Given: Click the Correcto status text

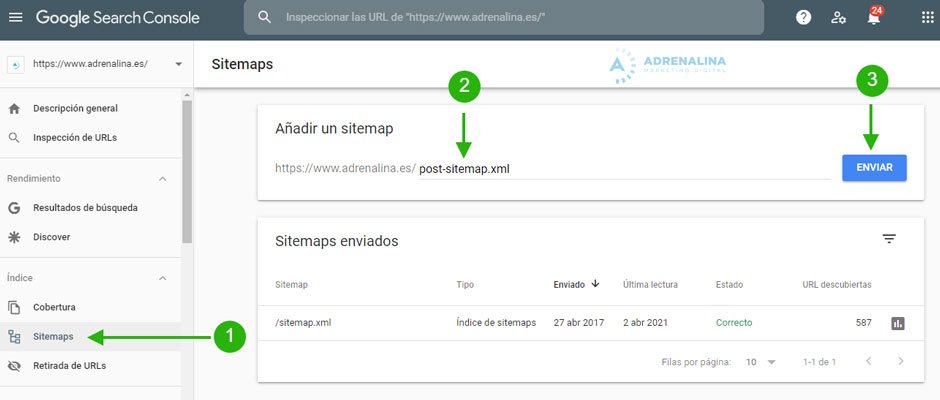Looking at the screenshot, I should click(x=734, y=323).
